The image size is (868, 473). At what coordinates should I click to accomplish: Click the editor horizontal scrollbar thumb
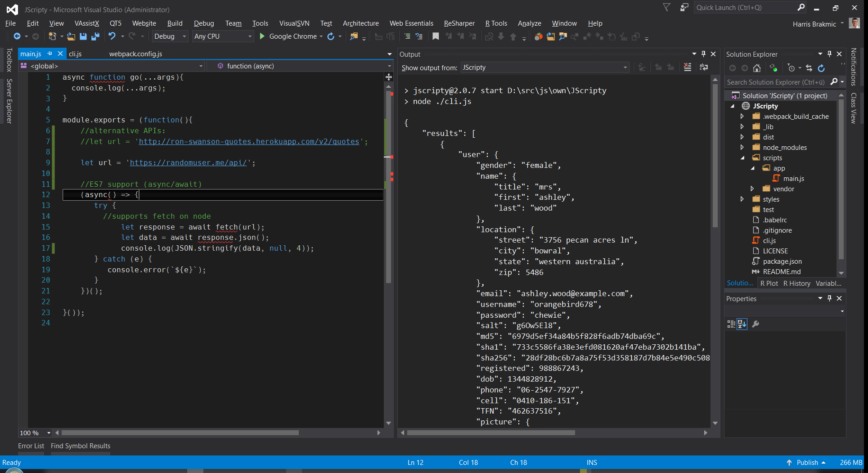coord(180,433)
